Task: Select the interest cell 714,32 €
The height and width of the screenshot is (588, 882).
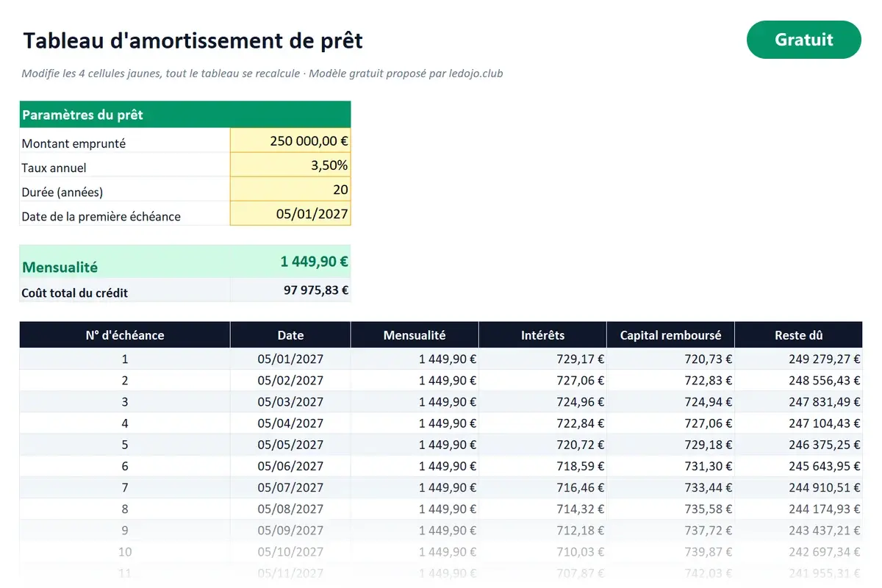Action: point(542,508)
